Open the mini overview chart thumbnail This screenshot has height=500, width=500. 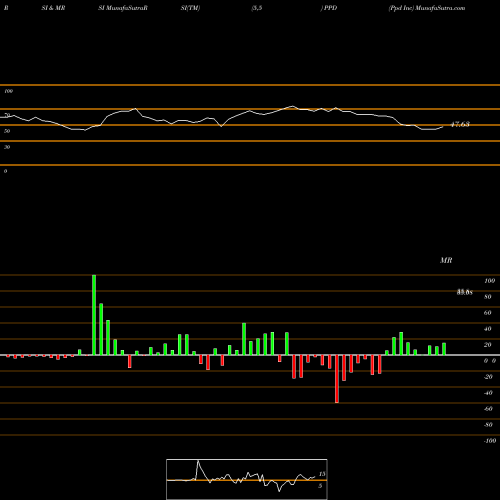(247, 479)
